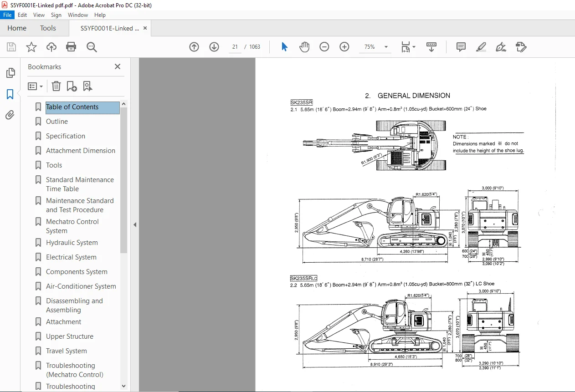Open the Attachment Dimension bookmark
The image size is (575, 392).
[x=81, y=151]
